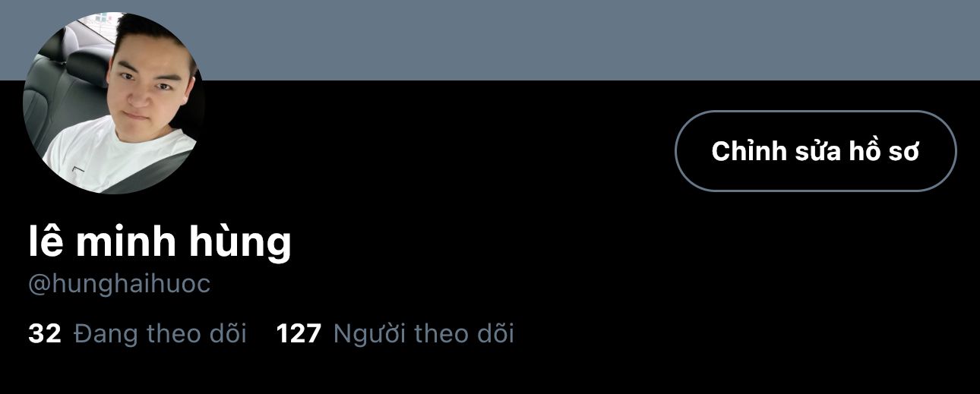The width and height of the screenshot is (980, 394).
Task: Open the circular profile avatar photo
Action: tap(114, 103)
